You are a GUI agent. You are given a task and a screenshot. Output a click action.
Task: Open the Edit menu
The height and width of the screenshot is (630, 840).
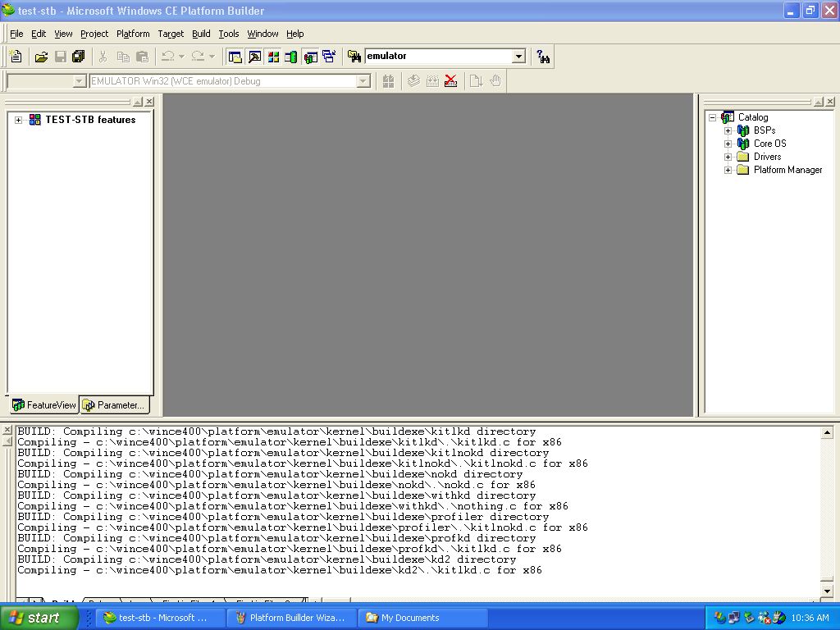coord(39,34)
